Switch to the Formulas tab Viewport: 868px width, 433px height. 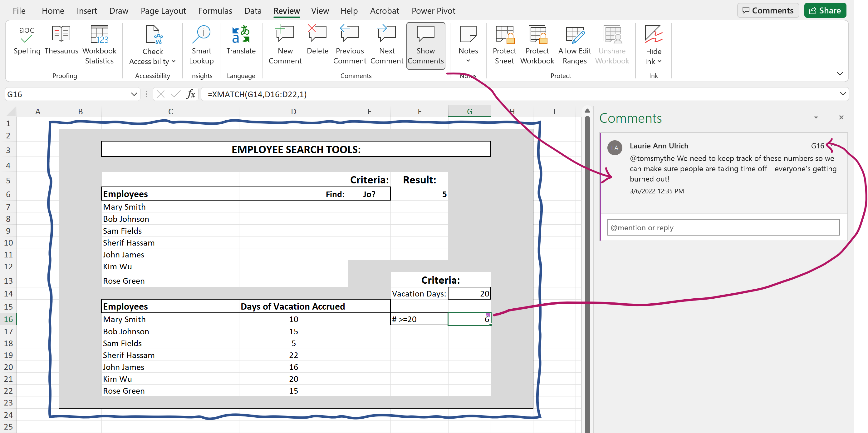(215, 11)
